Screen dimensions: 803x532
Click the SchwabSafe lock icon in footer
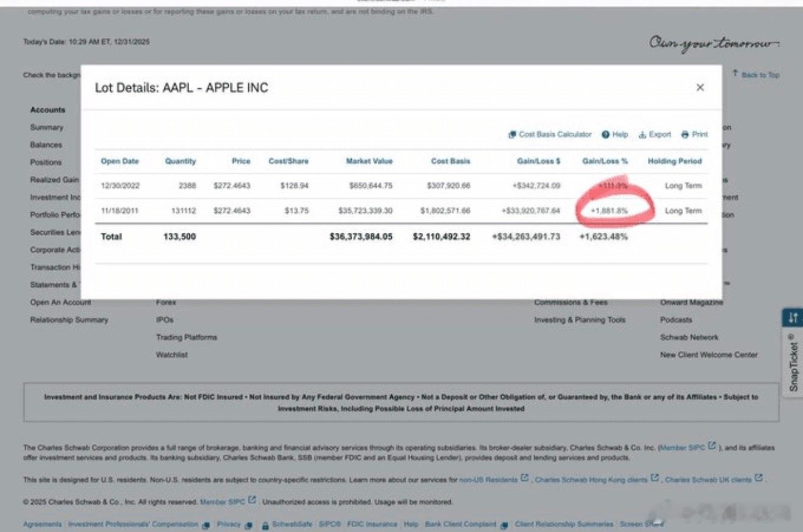pyautogui.click(x=265, y=524)
